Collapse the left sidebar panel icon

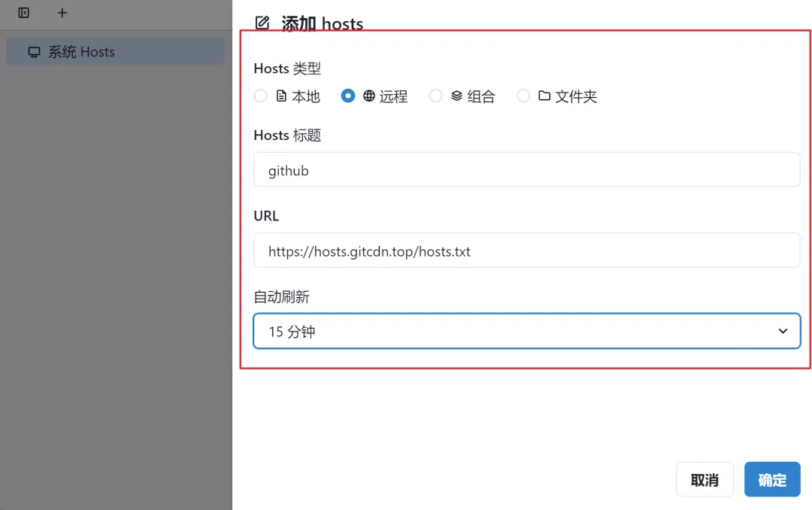24,13
